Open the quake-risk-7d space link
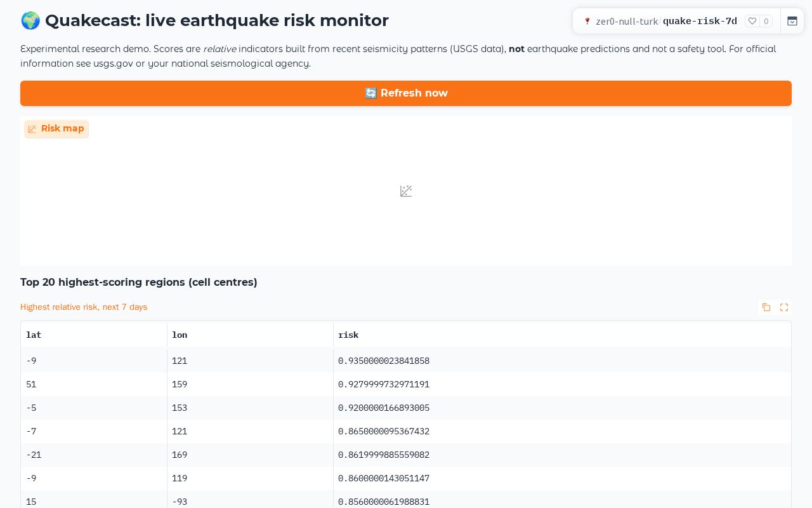 click(700, 22)
